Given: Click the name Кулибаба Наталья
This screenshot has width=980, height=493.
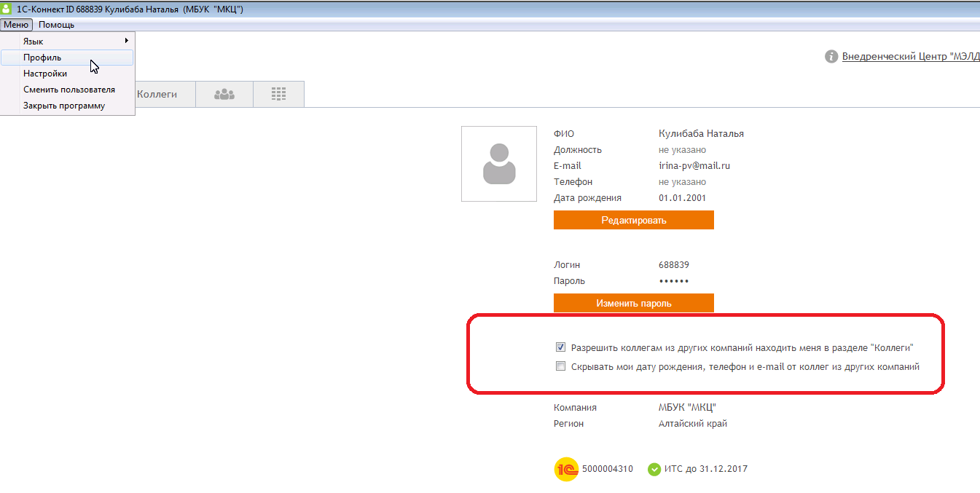Looking at the screenshot, I should pyautogui.click(x=701, y=133).
